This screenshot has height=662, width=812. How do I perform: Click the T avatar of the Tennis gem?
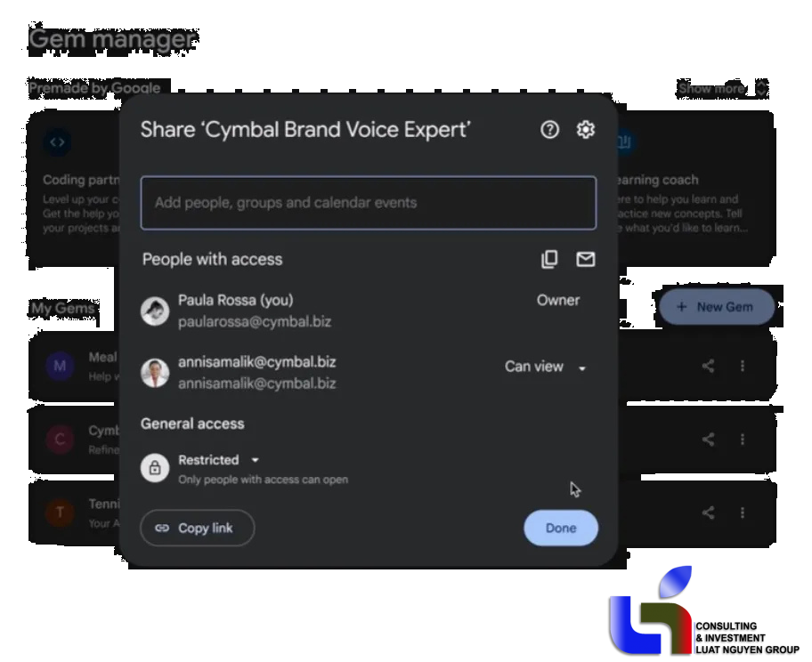[x=60, y=513]
